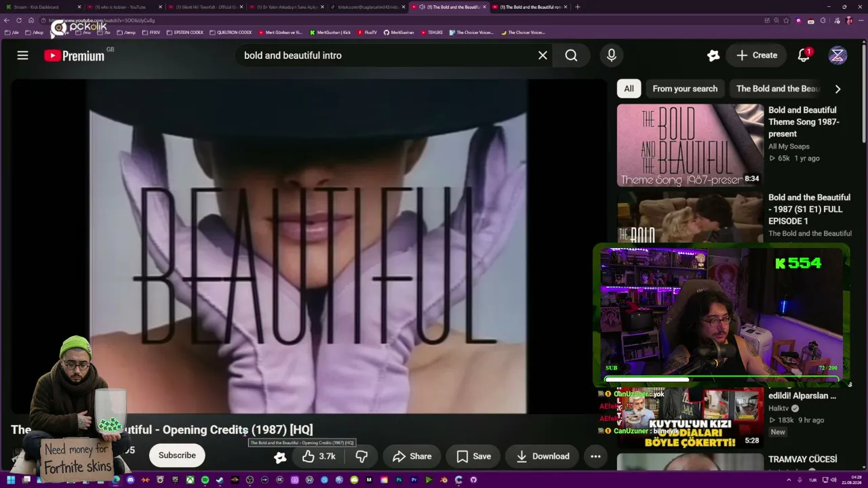Open Photoshop from the taskbar
Image resolution: width=868 pixels, height=488 pixels.
(399, 480)
